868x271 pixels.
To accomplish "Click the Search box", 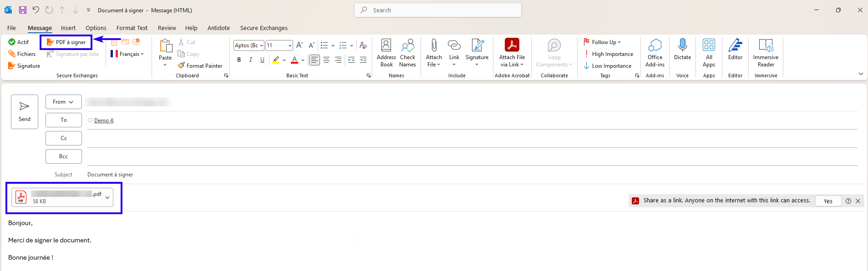I will point(438,10).
